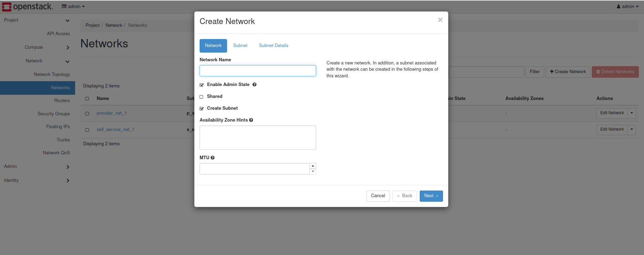This screenshot has width=644, height=255.
Task: Check the self_service_net_1 row checkbox
Action: 87,130
